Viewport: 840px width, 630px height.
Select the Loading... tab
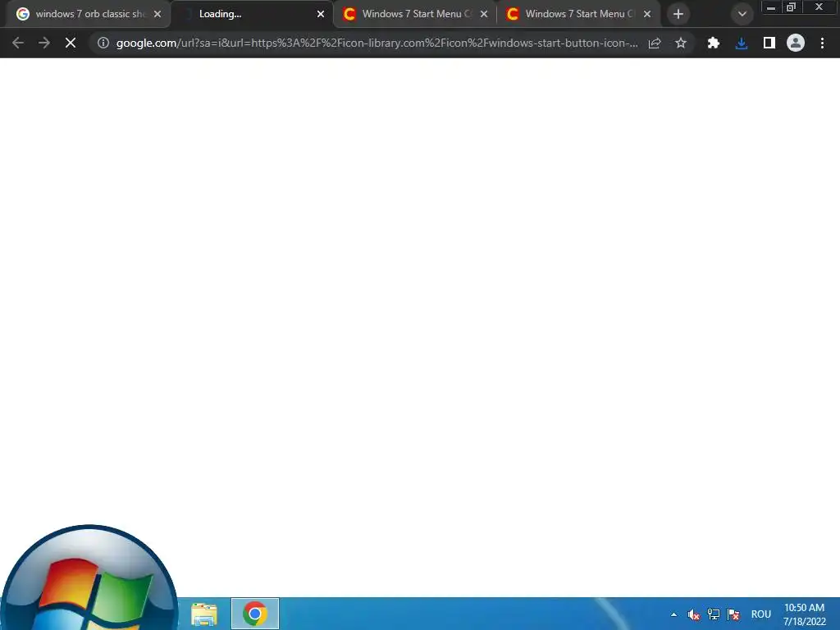tap(252, 15)
